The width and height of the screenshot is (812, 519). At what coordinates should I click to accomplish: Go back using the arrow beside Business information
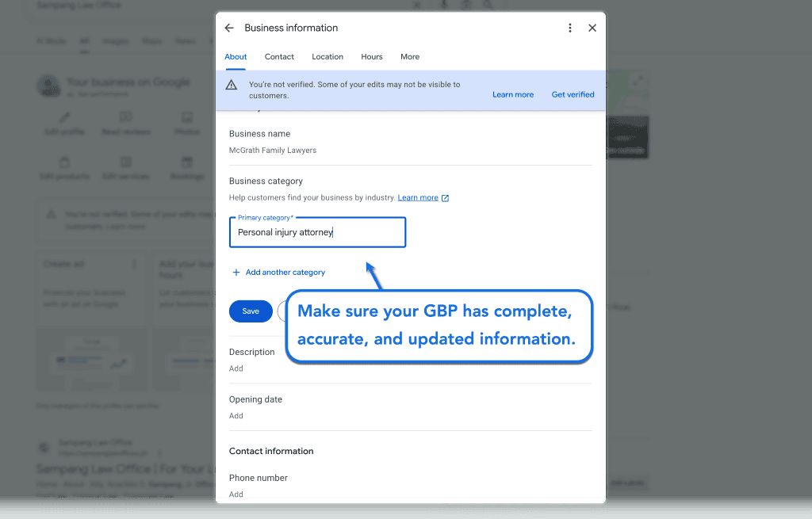click(x=229, y=28)
